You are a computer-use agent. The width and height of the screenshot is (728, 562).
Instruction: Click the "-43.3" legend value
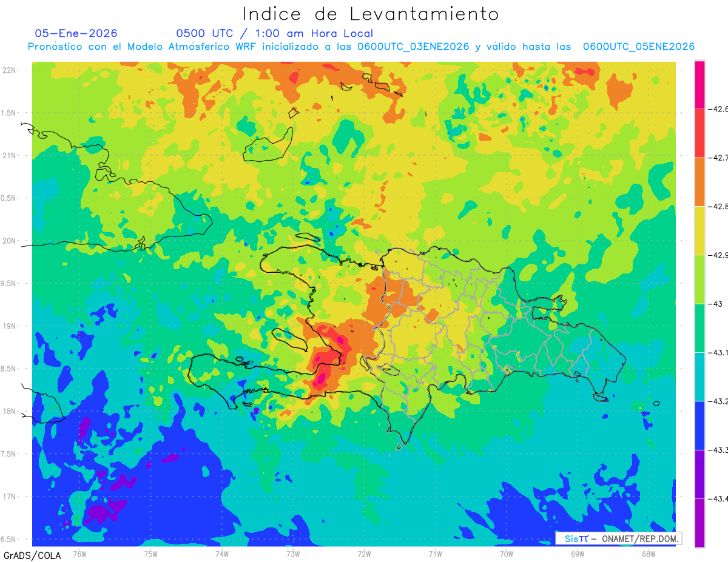717,450
